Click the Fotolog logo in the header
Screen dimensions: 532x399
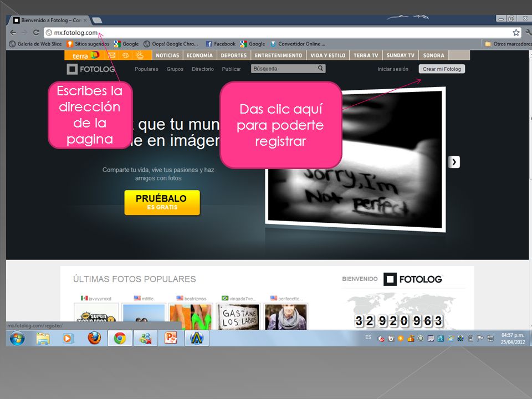tap(91, 69)
